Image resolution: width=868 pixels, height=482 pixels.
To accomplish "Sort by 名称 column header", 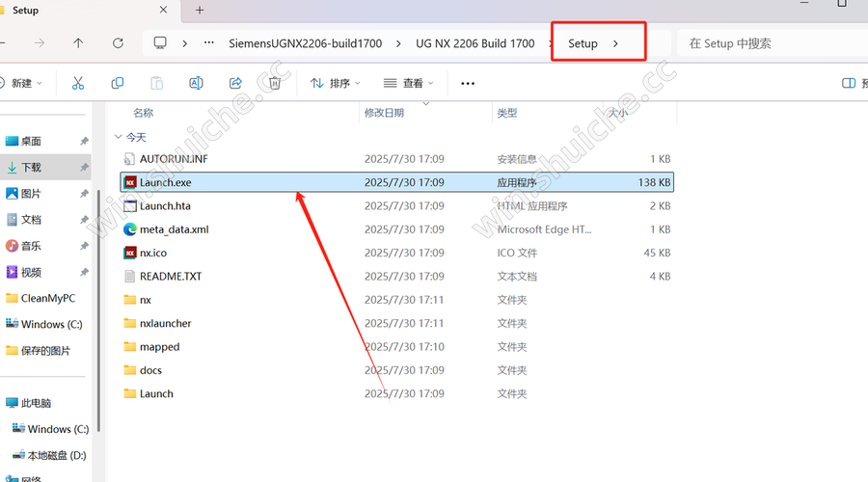I will click(x=144, y=113).
